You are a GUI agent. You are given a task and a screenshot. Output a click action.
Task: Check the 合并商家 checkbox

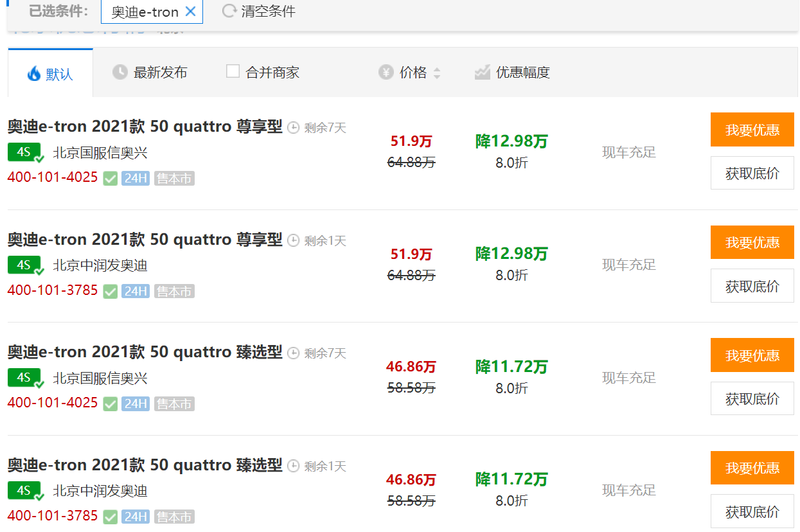tap(233, 71)
